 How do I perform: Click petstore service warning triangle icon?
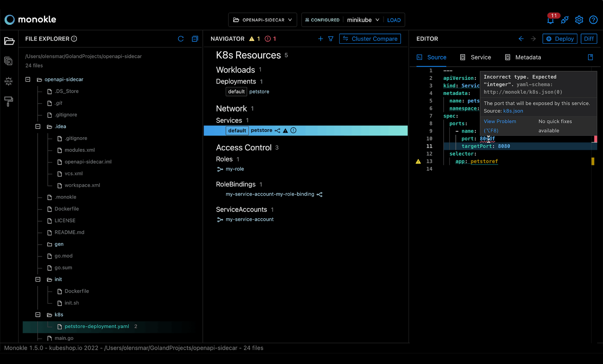[x=285, y=131]
